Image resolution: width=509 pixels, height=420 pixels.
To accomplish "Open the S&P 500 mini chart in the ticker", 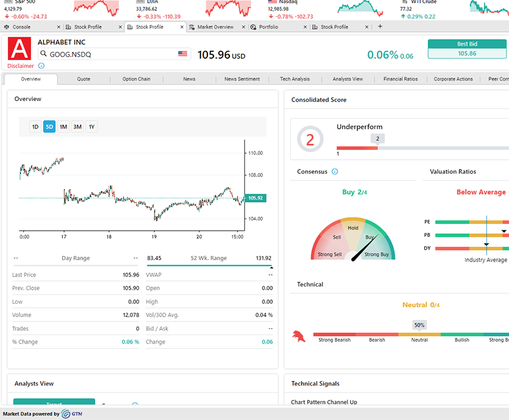I will (x=96, y=9).
